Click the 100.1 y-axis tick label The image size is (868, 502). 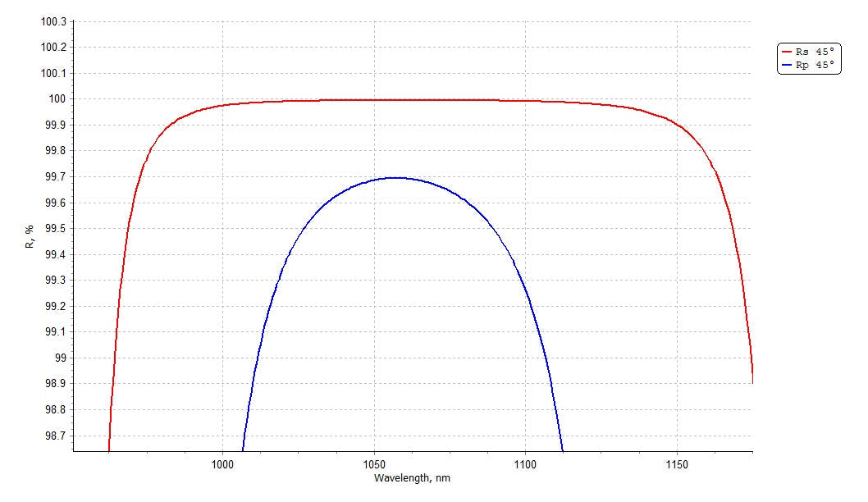pyautogui.click(x=53, y=73)
